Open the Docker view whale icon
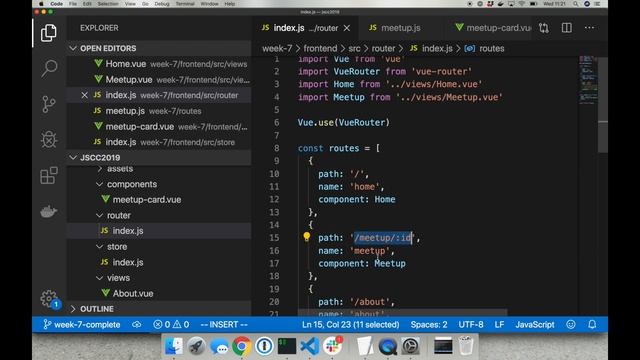Screen dimensions: 640x360 click(x=49, y=211)
